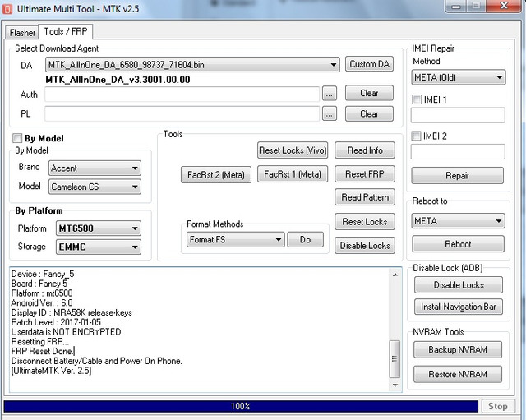Browse for Auth file with ellipsis button

[x=329, y=94]
